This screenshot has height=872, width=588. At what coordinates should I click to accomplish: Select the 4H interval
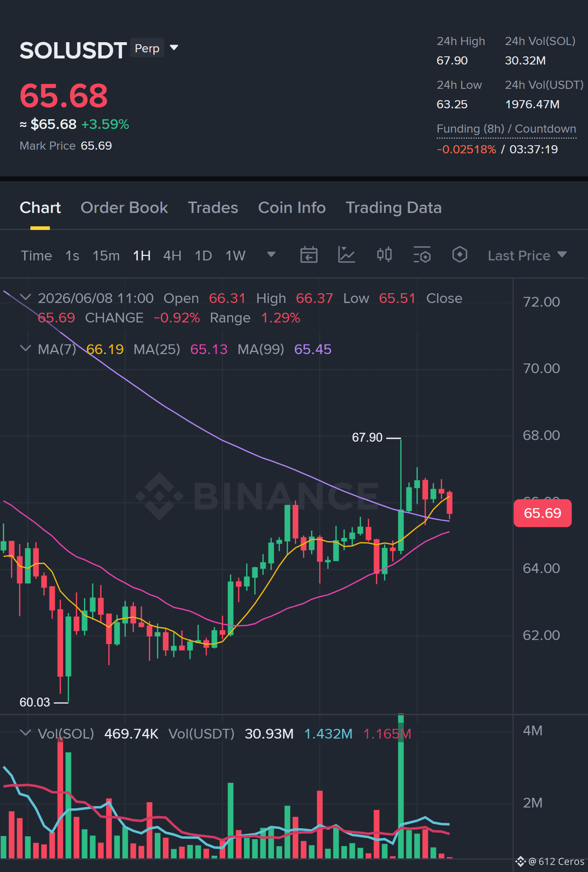(x=172, y=256)
